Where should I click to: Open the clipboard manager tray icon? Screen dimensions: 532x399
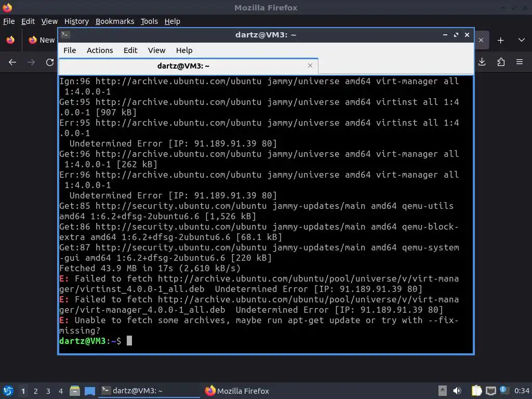pos(477,391)
